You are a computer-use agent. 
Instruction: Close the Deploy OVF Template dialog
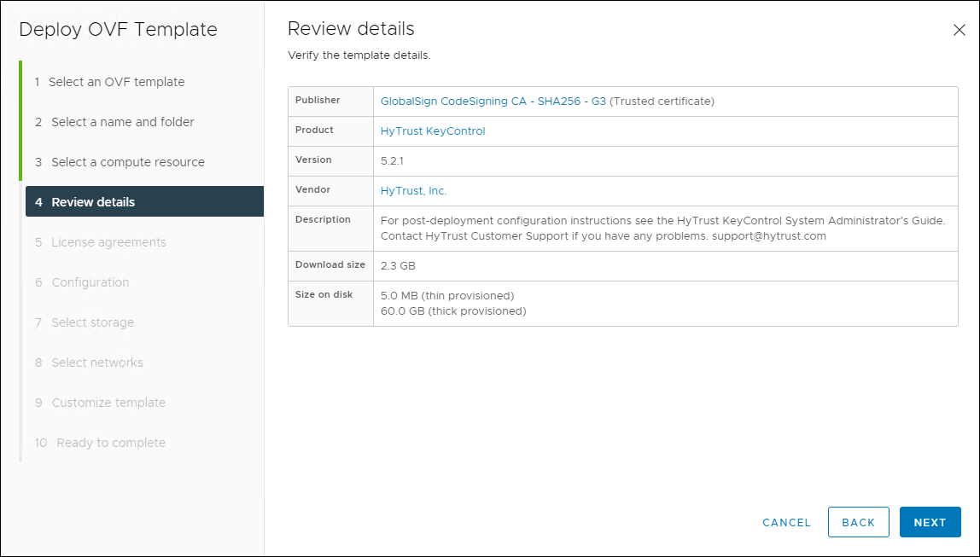(959, 30)
